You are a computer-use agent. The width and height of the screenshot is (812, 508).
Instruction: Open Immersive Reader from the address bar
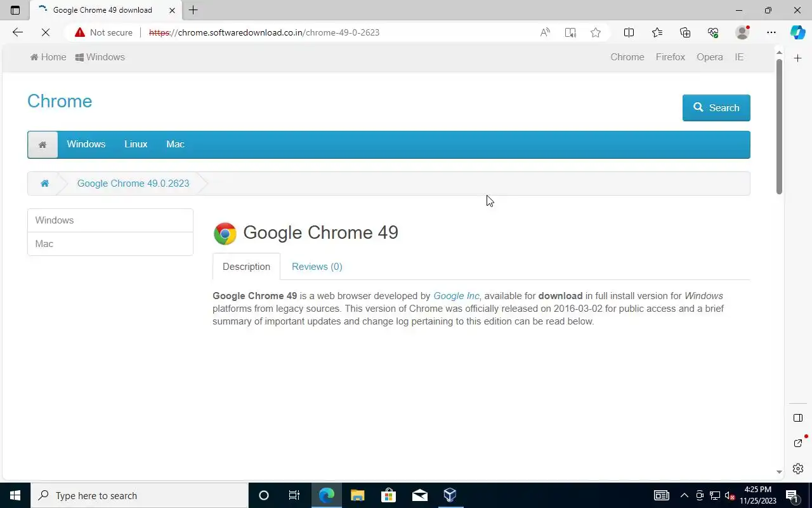(x=570, y=32)
